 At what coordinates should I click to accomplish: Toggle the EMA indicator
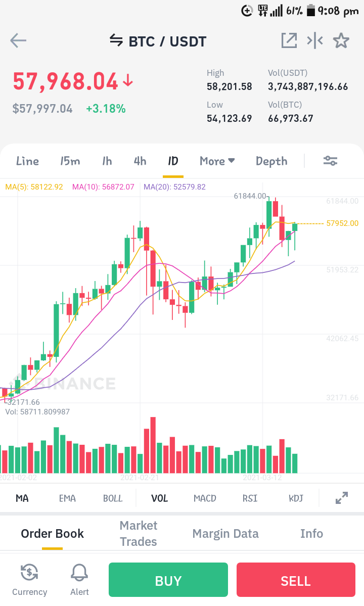coord(67,498)
